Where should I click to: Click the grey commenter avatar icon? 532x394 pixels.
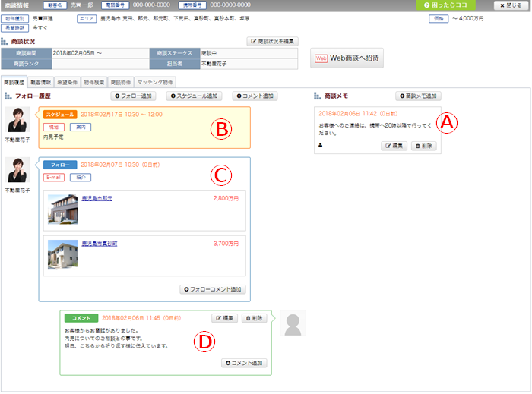293,323
